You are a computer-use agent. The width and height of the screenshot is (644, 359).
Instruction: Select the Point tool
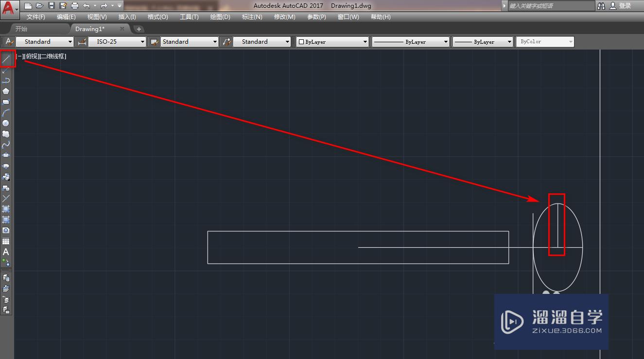pyautogui.click(x=6, y=198)
